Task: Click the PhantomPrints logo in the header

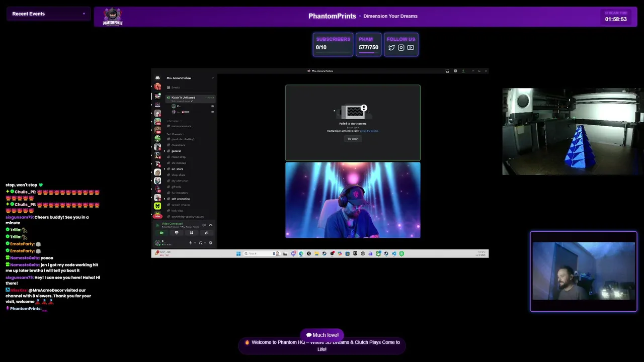Action: [x=113, y=17]
